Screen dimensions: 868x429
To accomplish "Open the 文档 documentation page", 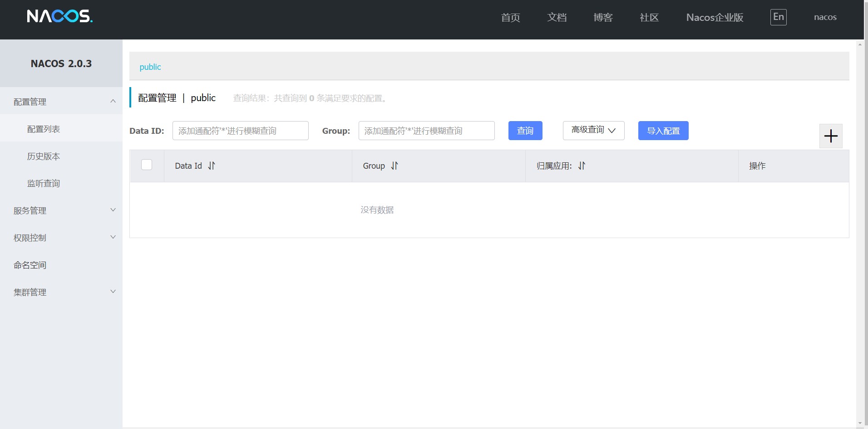I will 557,17.
